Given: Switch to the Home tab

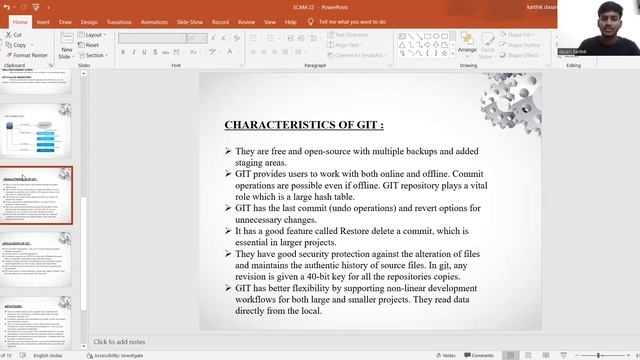Looking at the screenshot, I should (x=20, y=22).
